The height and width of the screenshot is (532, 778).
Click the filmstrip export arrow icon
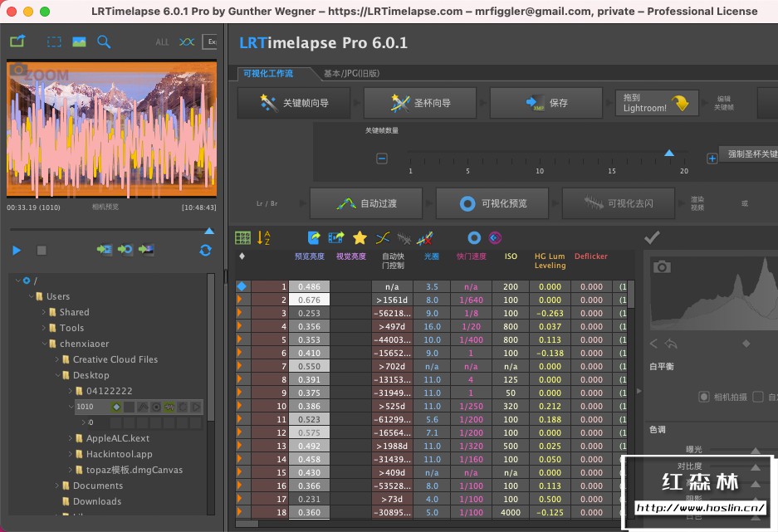pyautogui.click(x=336, y=238)
